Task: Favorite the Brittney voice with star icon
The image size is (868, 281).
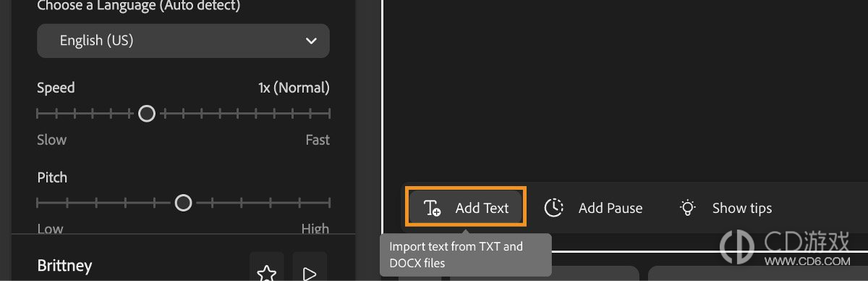Action: [267, 272]
